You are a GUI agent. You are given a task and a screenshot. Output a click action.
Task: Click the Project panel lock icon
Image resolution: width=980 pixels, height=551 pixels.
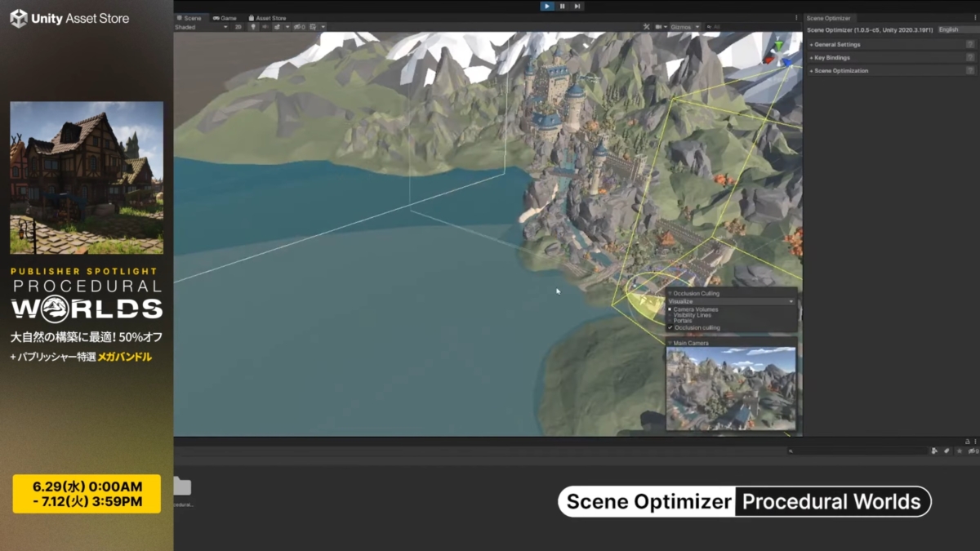(x=968, y=442)
